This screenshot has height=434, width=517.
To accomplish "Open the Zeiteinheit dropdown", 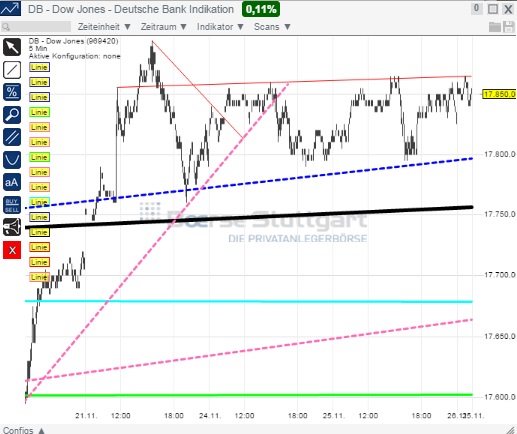I will point(104,27).
